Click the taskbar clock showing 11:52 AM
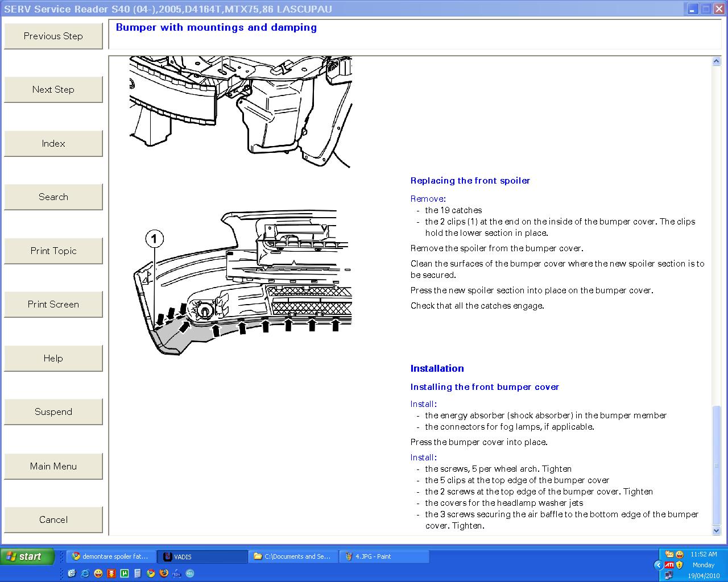Viewport: 728px width, 582px height. coord(704,554)
